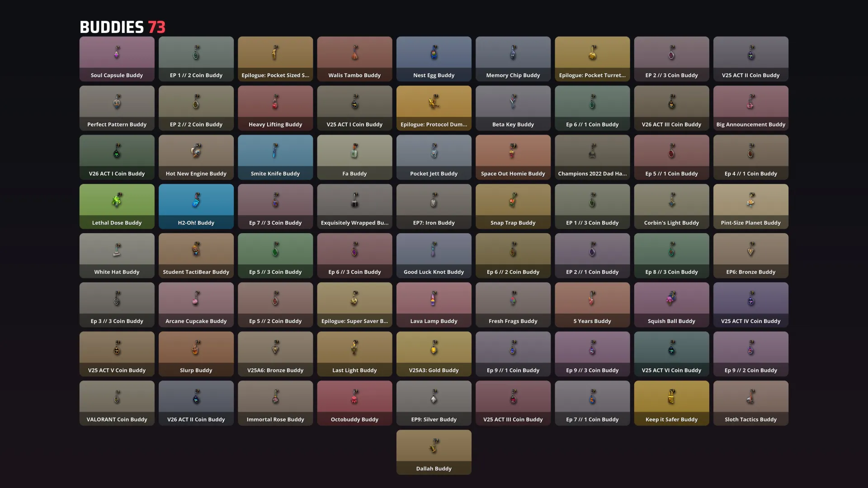This screenshot has width=868, height=488.
Task: Open the Immortal Rose Buddy card
Action: pos(275,403)
